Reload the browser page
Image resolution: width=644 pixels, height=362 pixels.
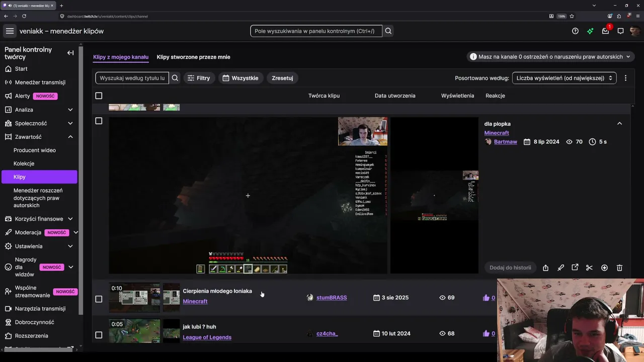tap(24, 16)
